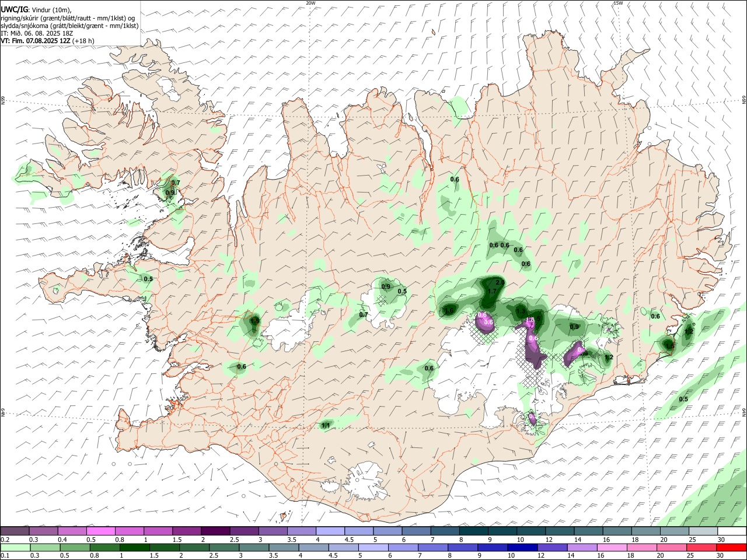Click the '0.7' value above '0.9' in the Westfjords

point(176,183)
